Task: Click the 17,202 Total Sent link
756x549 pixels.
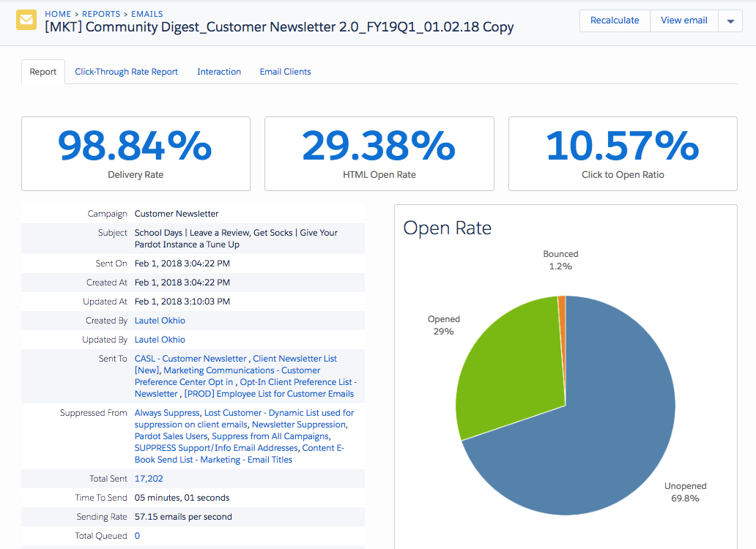Action: pos(149,478)
